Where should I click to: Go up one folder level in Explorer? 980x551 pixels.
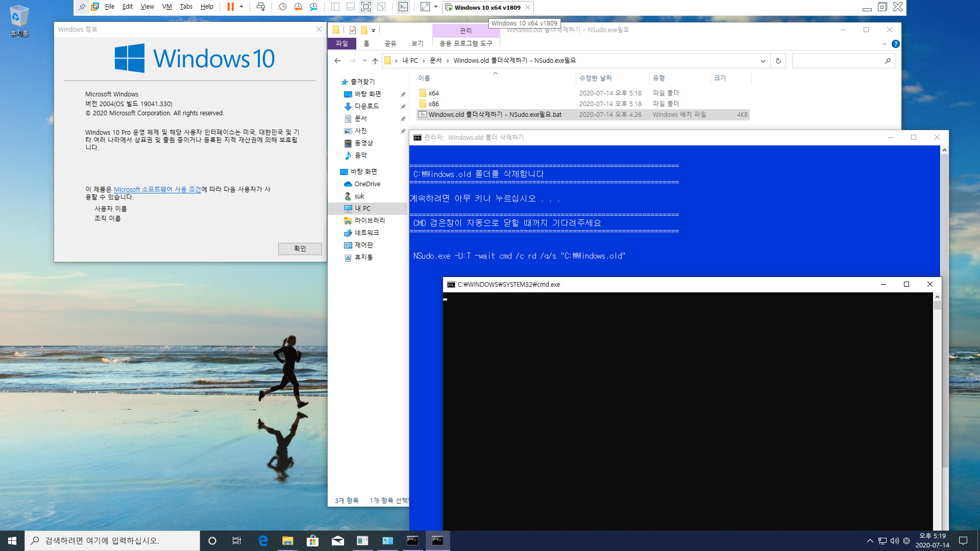[x=375, y=61]
